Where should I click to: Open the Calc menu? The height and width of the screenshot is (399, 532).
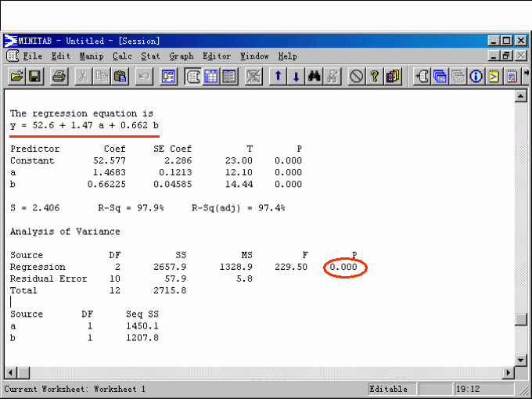pos(122,56)
